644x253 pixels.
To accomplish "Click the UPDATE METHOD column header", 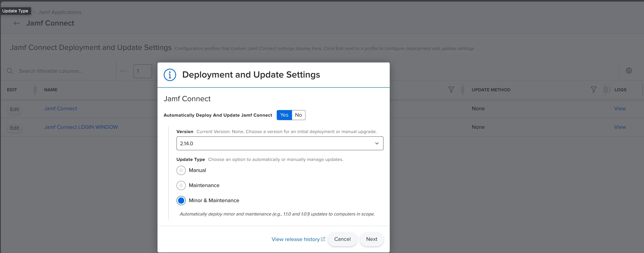I will click(491, 90).
